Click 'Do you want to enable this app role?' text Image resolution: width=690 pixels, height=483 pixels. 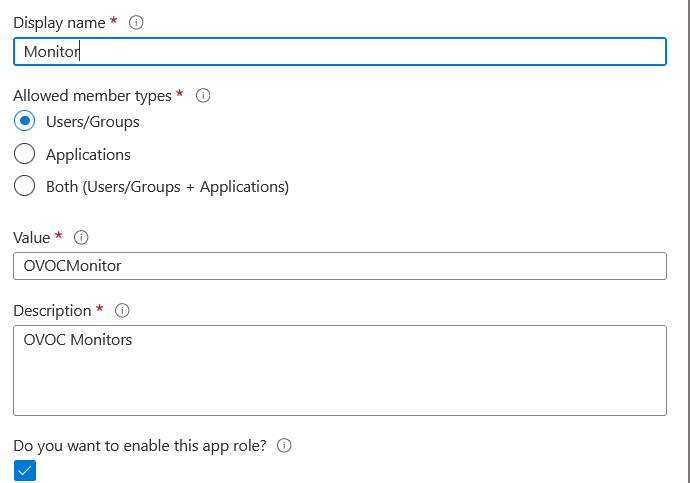tap(140, 446)
